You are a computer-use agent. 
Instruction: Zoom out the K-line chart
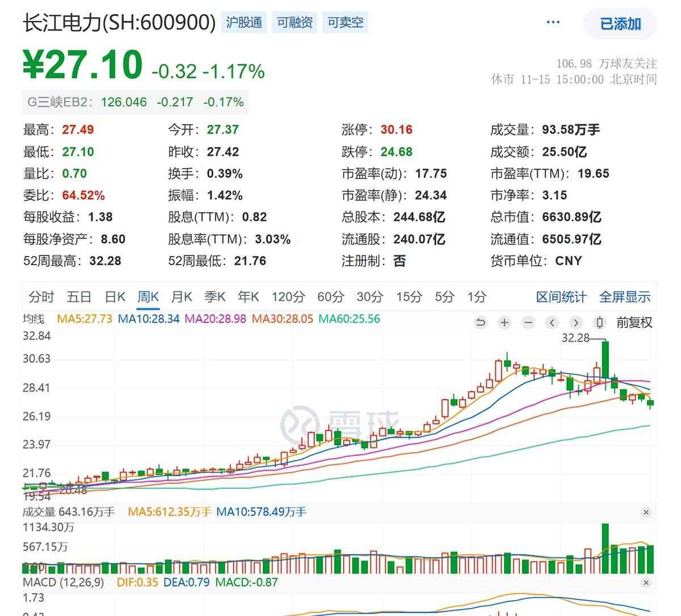[x=528, y=323]
